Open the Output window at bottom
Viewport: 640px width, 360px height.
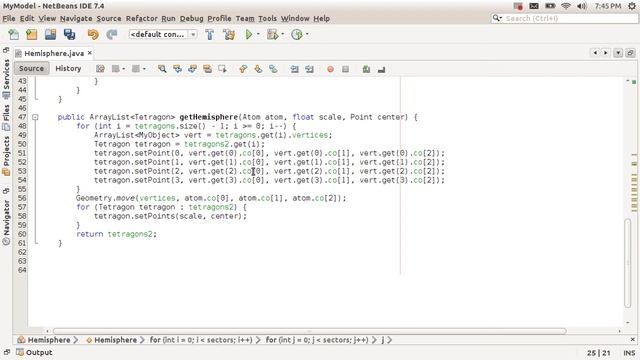(x=34, y=352)
